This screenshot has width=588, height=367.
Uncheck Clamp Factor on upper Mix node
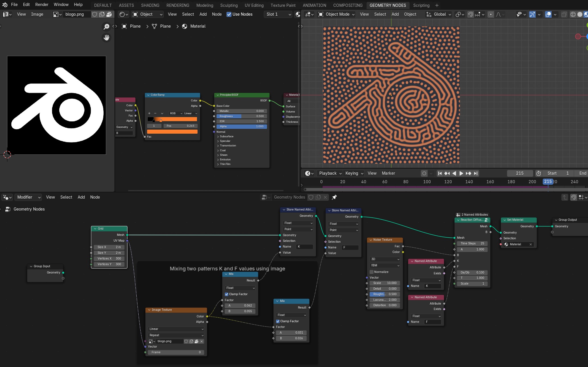coord(227,294)
